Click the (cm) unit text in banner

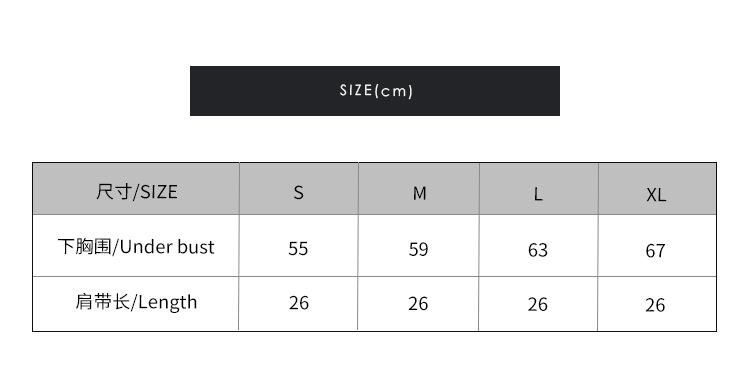(x=393, y=91)
